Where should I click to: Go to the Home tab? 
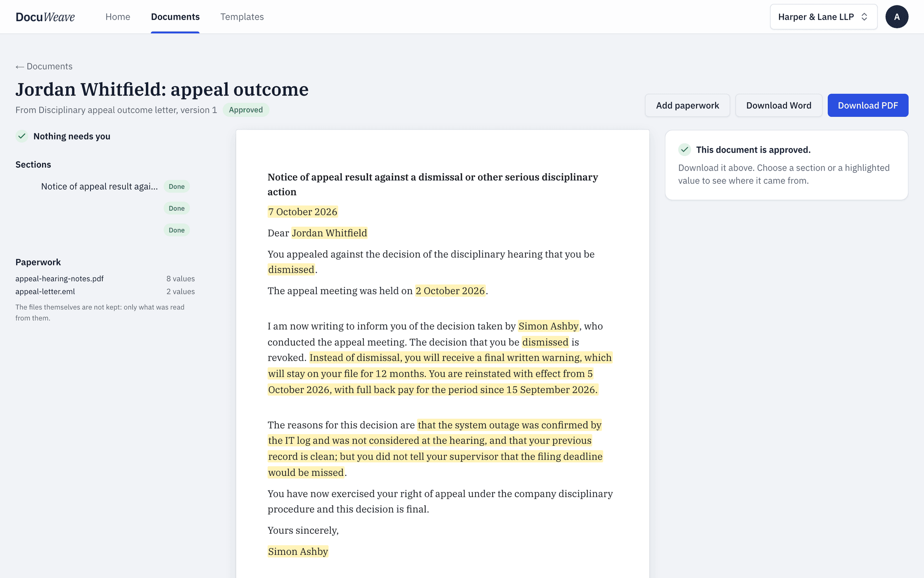tap(118, 17)
